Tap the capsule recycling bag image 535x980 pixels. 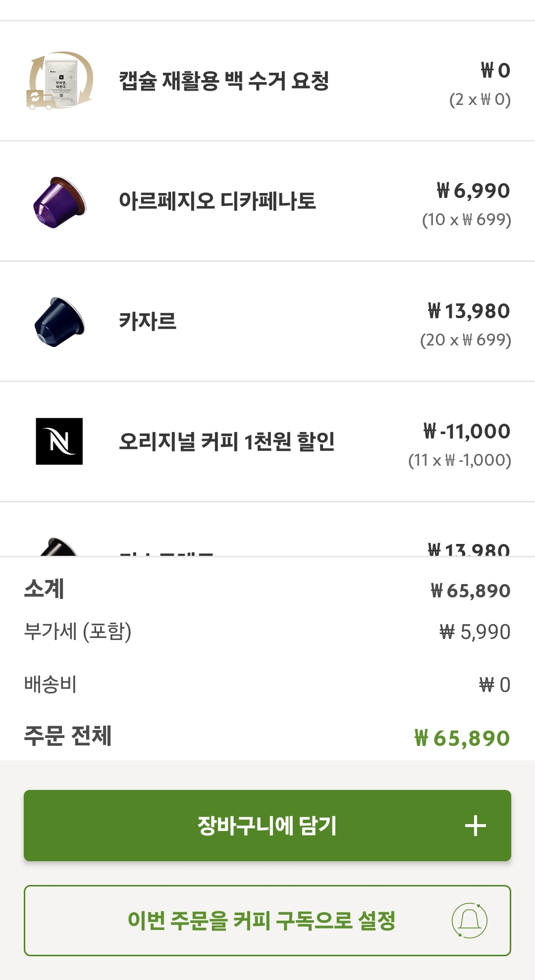tap(59, 81)
